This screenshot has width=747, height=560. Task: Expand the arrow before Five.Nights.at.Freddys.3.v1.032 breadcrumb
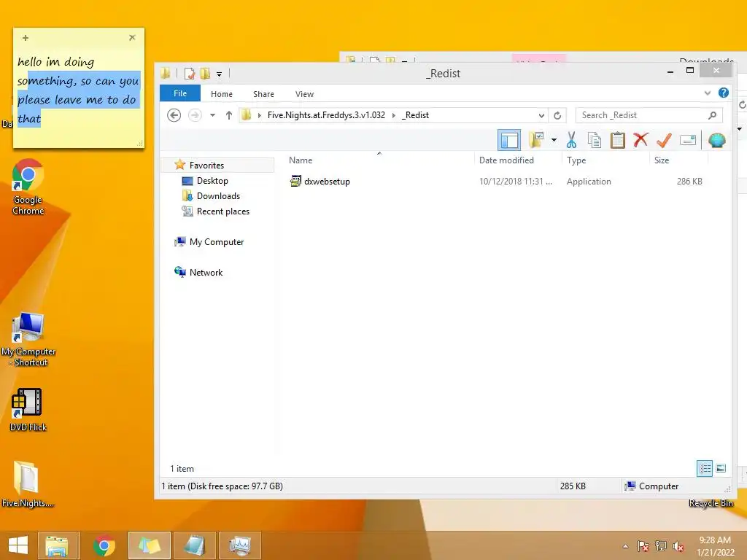click(x=259, y=115)
